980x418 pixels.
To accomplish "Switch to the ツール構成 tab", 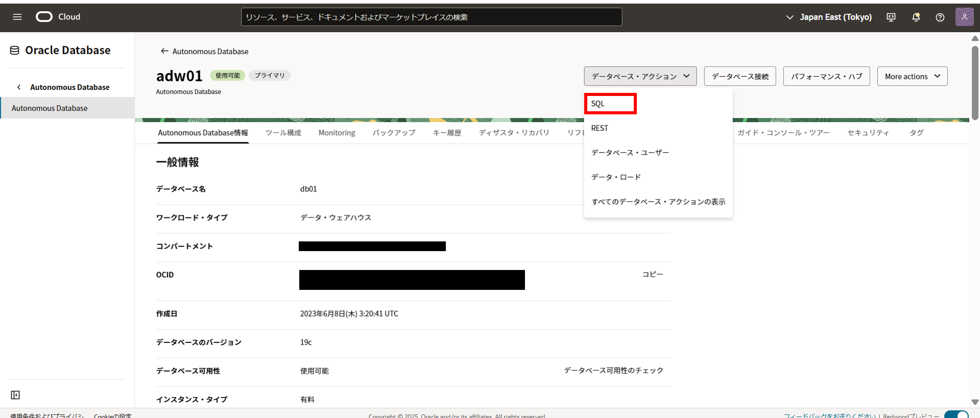I will pos(283,133).
